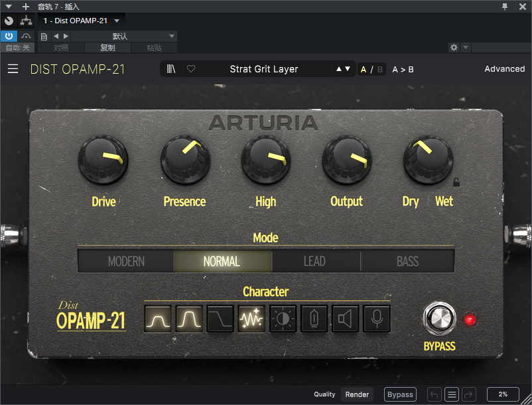Open the color wheel icon under title
Image resolution: width=532 pixels, height=405 pixels.
pyautogui.click(x=9, y=21)
